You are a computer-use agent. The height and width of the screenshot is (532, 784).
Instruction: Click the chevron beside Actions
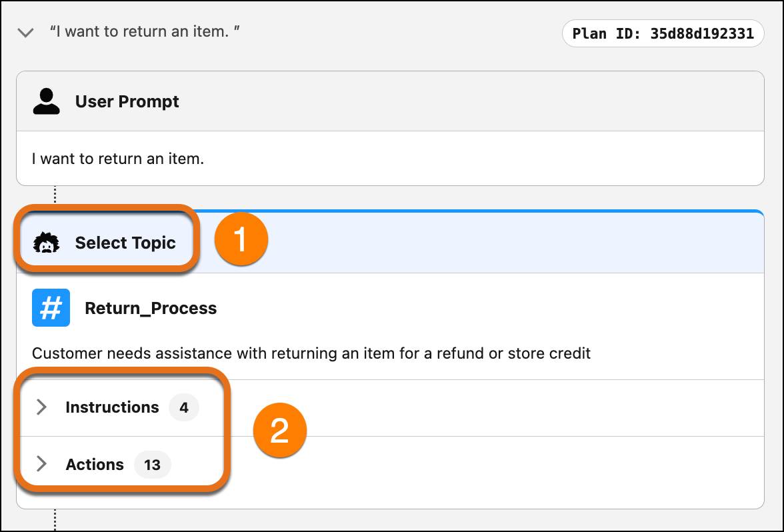[42, 465]
